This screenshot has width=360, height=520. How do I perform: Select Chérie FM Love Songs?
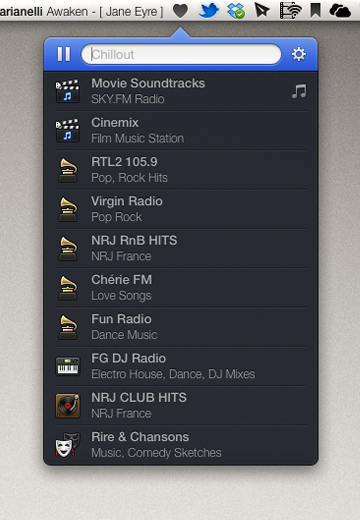click(181, 288)
